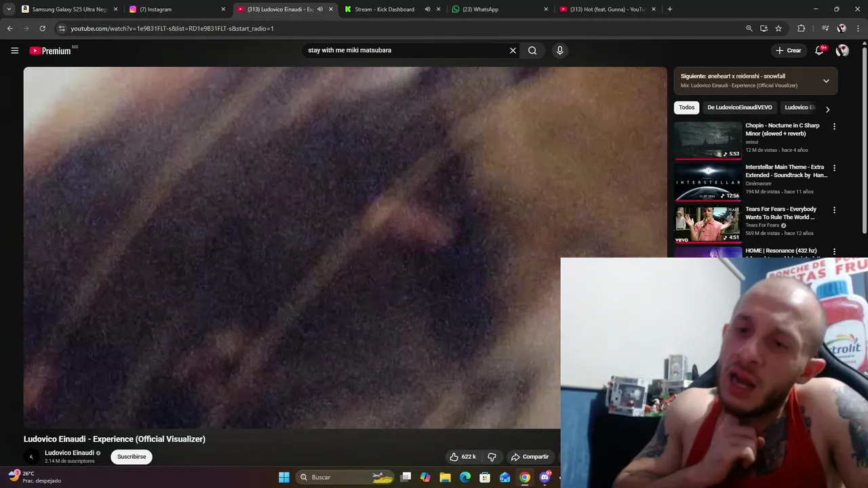Open Tears For Fears video thumbnail
This screenshot has height=488, width=868.
[708, 224]
